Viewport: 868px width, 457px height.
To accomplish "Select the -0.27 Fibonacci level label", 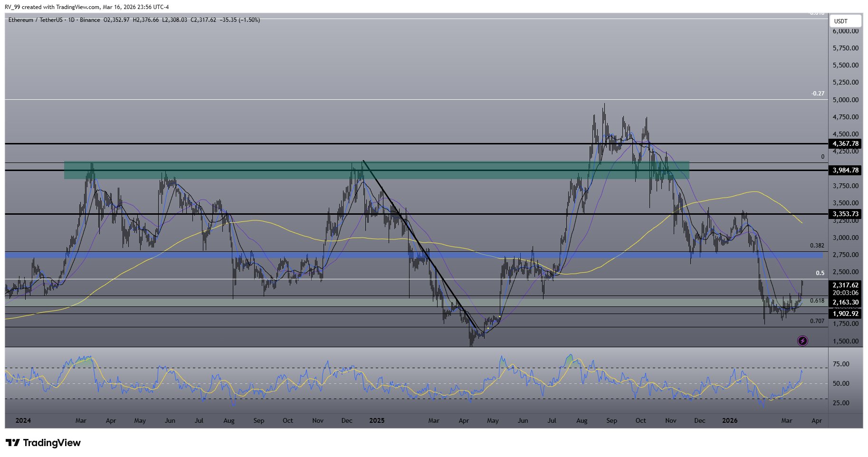I will click(x=818, y=94).
